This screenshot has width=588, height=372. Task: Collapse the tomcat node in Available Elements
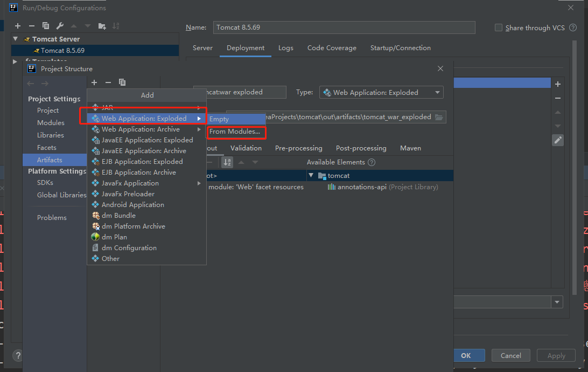[x=311, y=175]
